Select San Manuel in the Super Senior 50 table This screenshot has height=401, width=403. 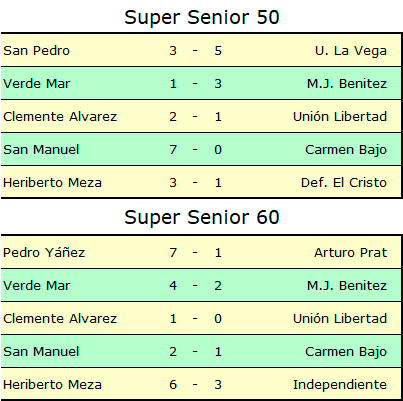(41, 150)
